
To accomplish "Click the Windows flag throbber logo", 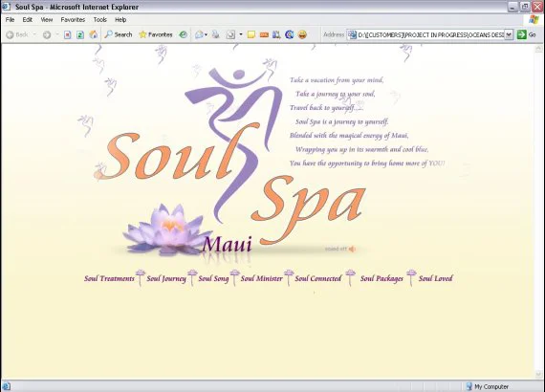I will 534,20.
